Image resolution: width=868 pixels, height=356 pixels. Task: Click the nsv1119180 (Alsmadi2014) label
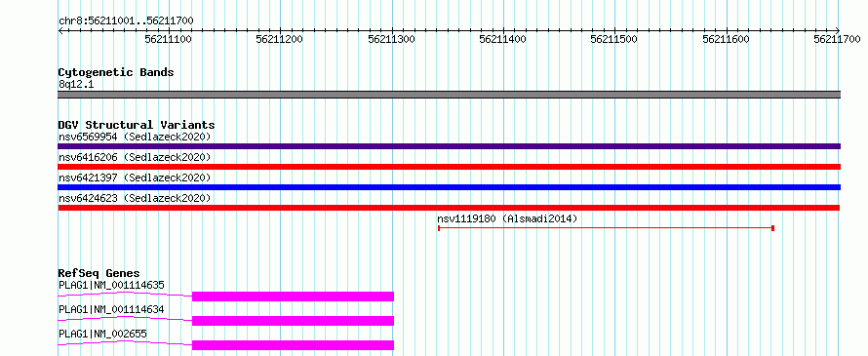[x=507, y=218]
